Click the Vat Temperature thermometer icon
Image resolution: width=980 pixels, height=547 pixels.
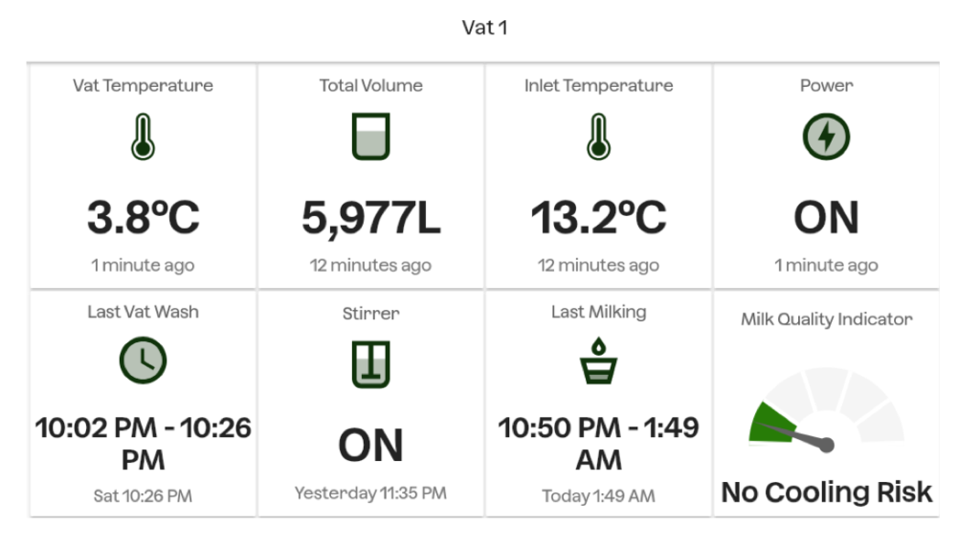click(x=143, y=139)
